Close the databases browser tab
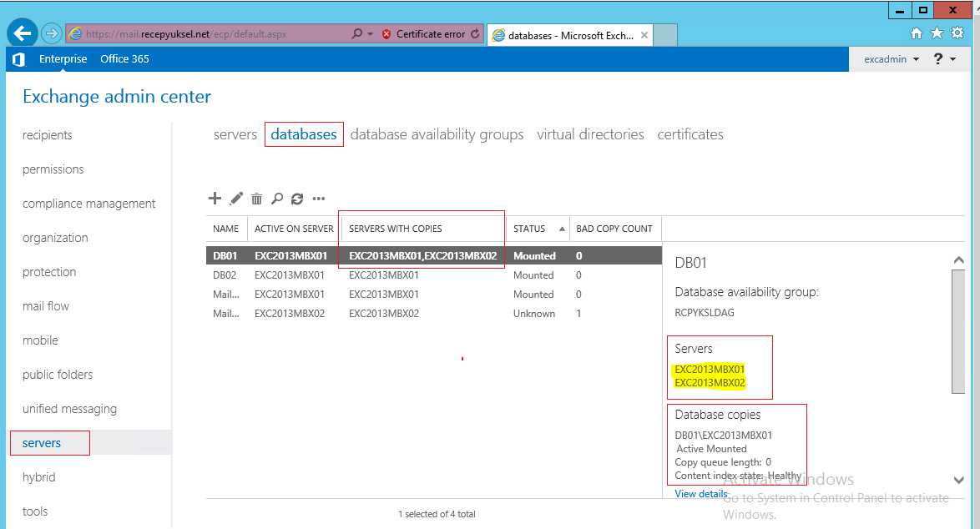Image resolution: width=980 pixels, height=529 pixels. tap(644, 35)
